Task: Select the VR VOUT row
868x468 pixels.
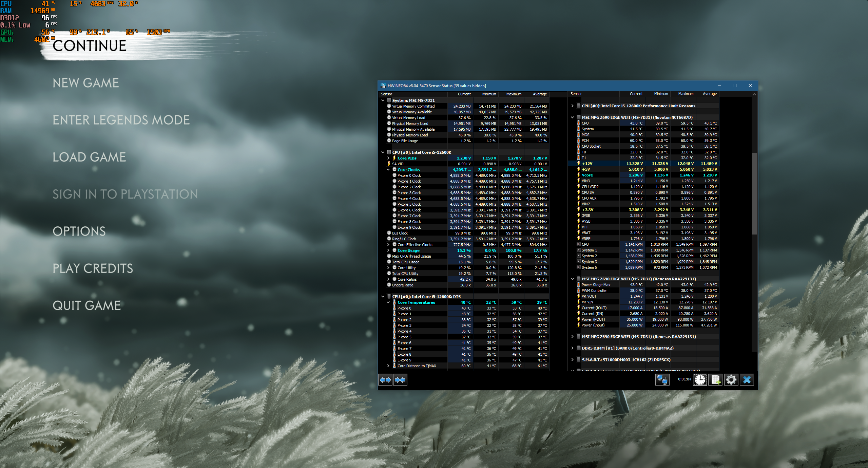Action: click(644, 296)
